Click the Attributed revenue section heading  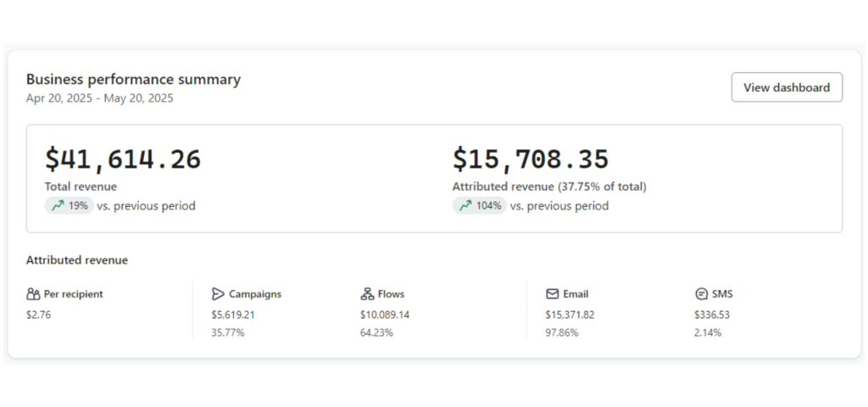(x=77, y=260)
